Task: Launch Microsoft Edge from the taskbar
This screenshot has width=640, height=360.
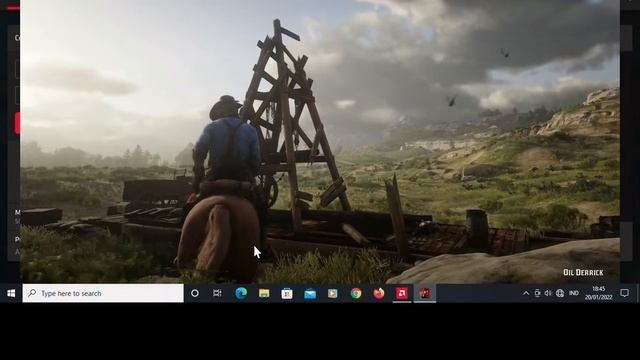Action: click(241, 293)
